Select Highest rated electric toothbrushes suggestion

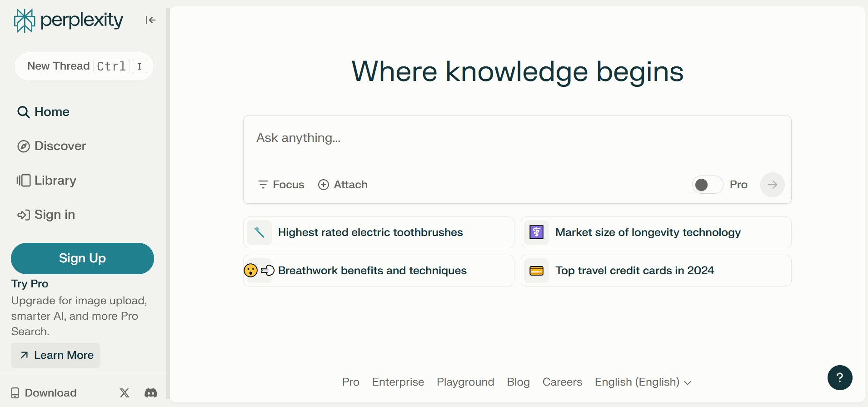pos(379,232)
